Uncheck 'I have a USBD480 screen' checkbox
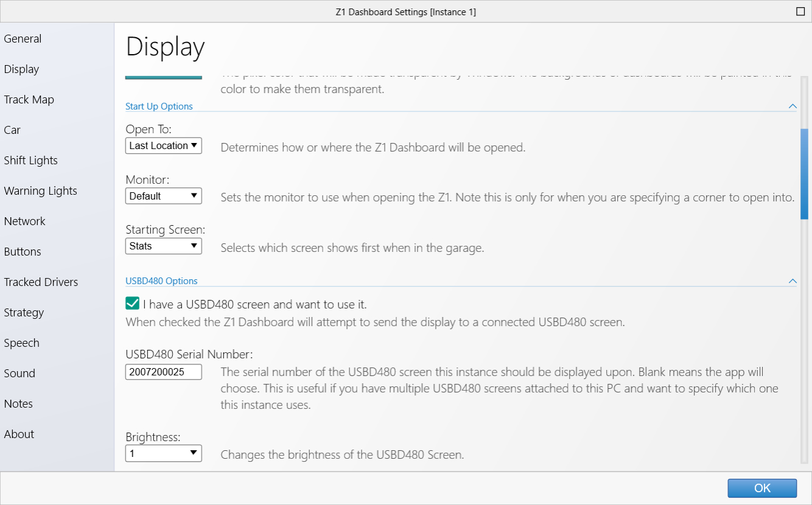 [132, 304]
